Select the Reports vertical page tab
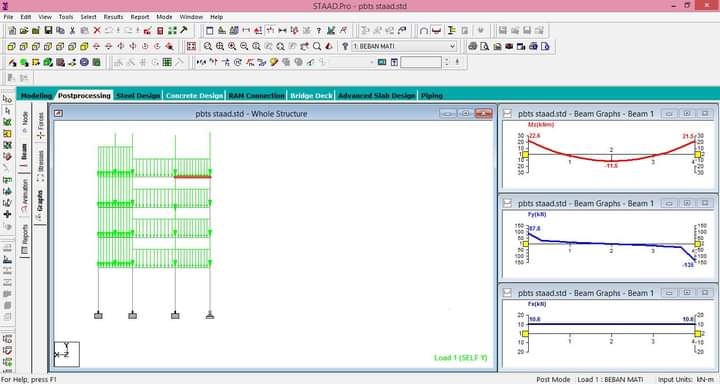 (x=25, y=239)
